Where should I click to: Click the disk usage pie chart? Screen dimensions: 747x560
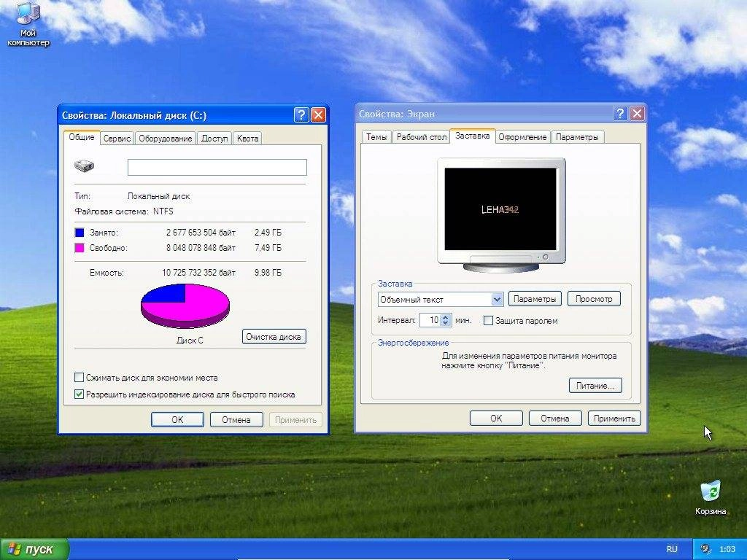(185, 306)
